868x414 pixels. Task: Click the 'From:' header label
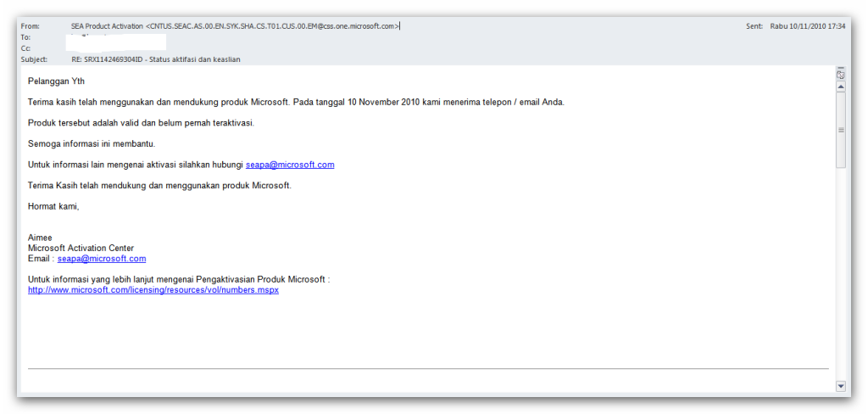pyautogui.click(x=31, y=26)
